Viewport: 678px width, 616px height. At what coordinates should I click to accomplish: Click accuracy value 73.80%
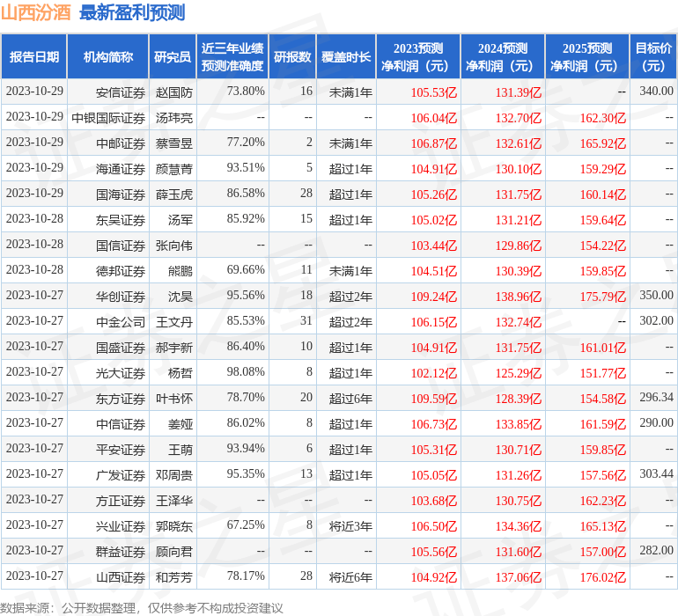click(246, 91)
